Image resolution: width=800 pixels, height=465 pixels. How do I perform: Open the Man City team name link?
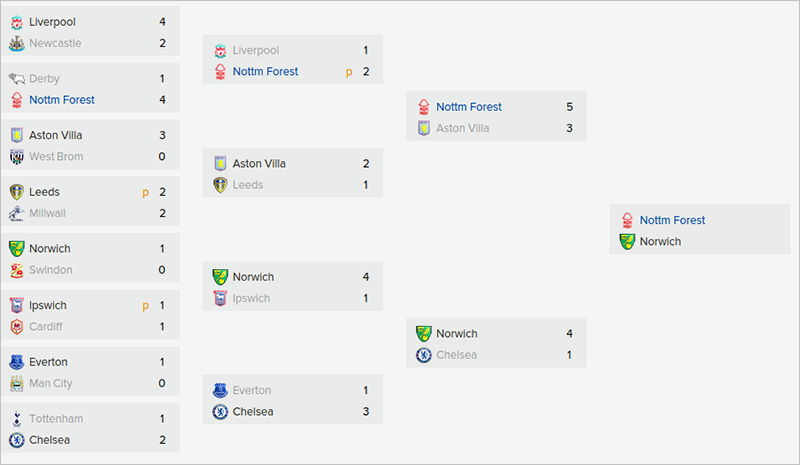point(51,383)
